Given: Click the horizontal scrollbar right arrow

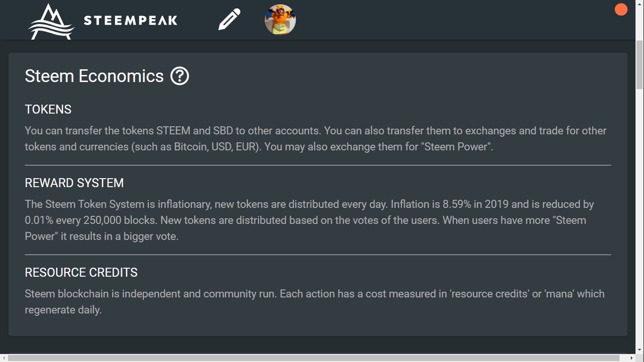Looking at the screenshot, I should pos(632,358).
